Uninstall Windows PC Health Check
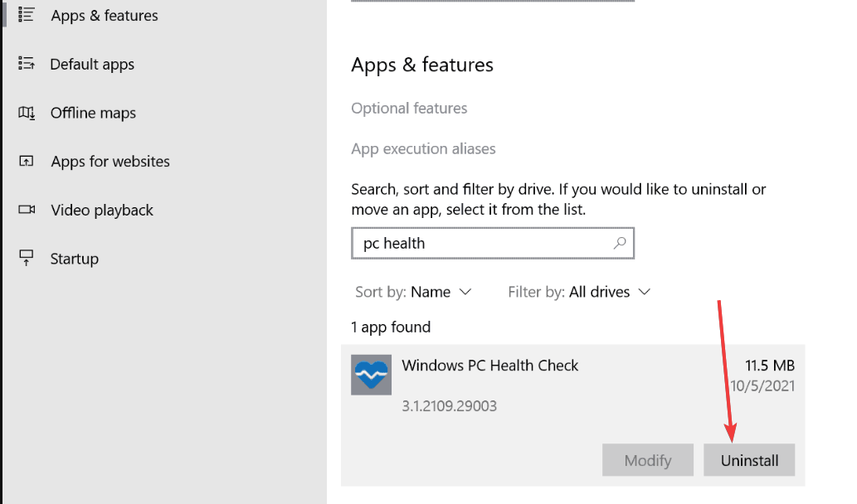 coord(749,460)
